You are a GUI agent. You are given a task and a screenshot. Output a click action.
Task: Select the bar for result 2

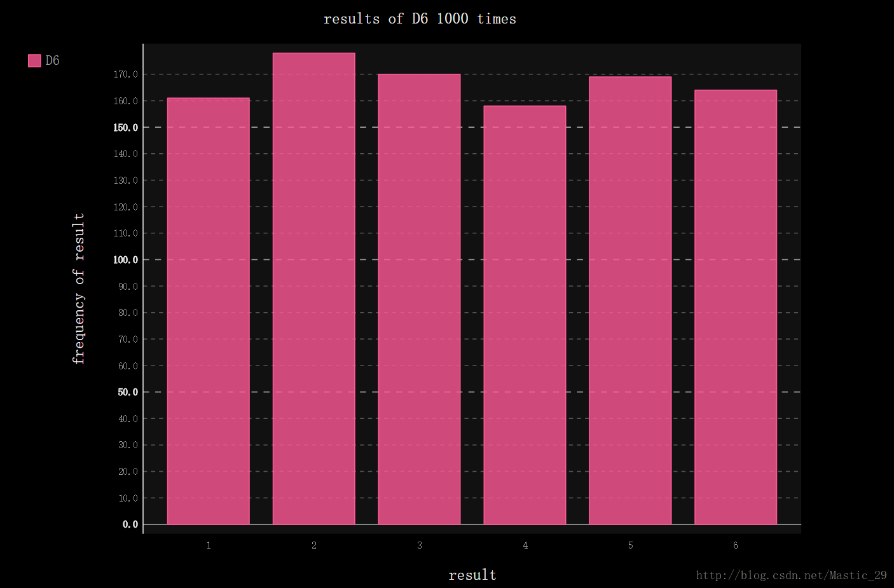(314, 289)
